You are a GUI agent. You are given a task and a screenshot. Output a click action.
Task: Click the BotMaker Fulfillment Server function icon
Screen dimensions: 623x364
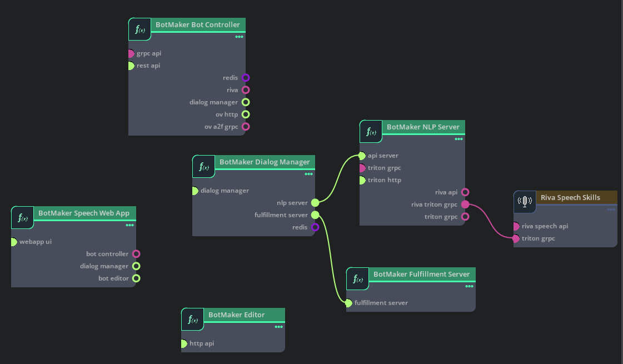click(357, 279)
